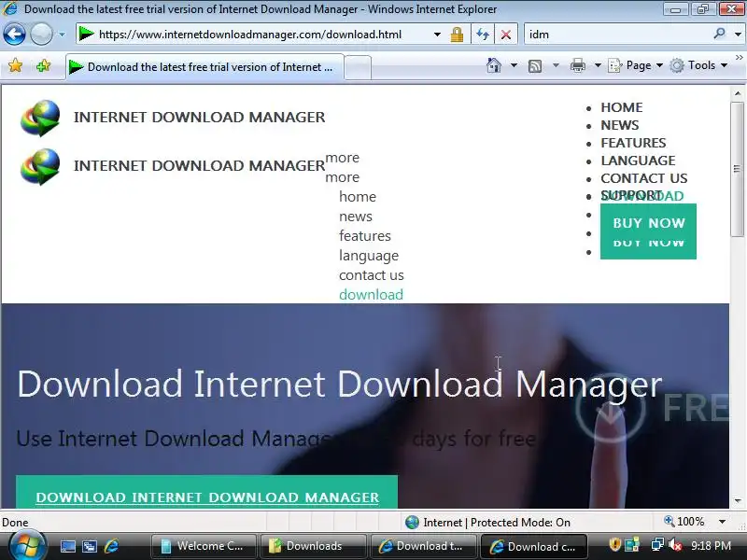Click the security shield tray icon

pos(615,544)
